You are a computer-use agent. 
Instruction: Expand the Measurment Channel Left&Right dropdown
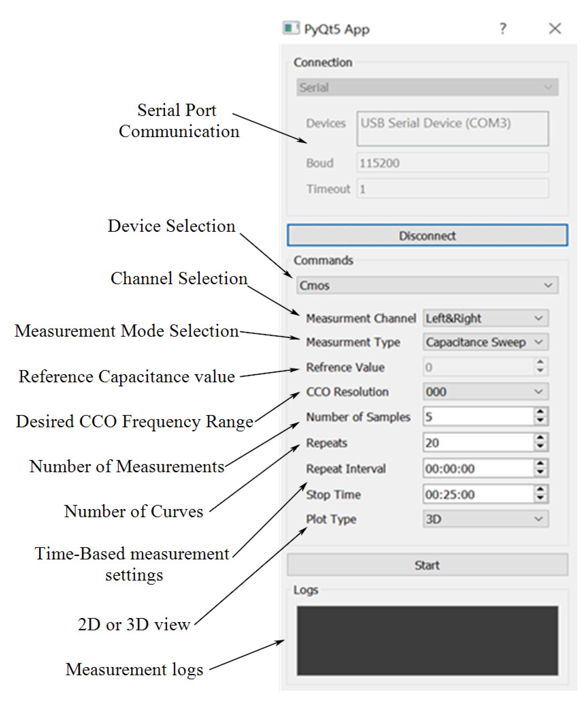click(485, 318)
